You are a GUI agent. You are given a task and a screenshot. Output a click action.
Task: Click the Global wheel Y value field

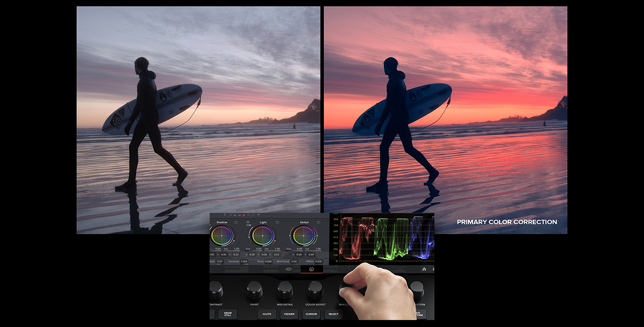(312, 255)
